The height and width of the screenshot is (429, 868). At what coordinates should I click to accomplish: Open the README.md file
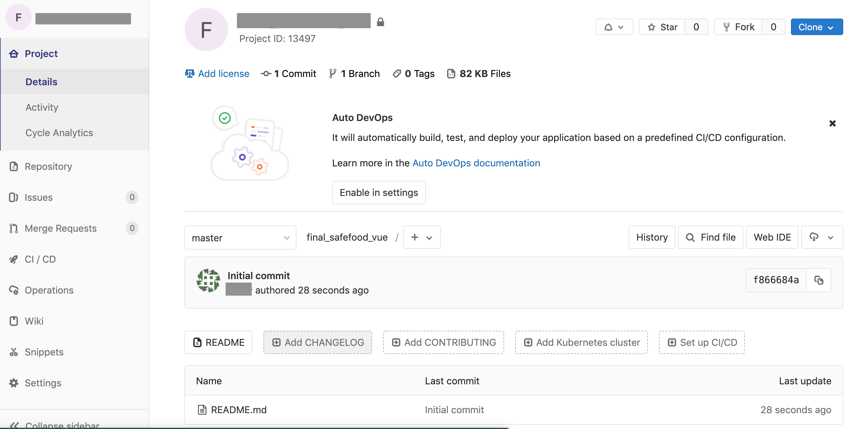239,410
